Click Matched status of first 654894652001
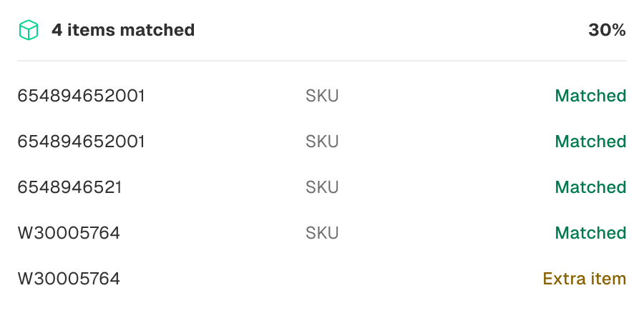This screenshot has width=644, height=313. (x=590, y=96)
